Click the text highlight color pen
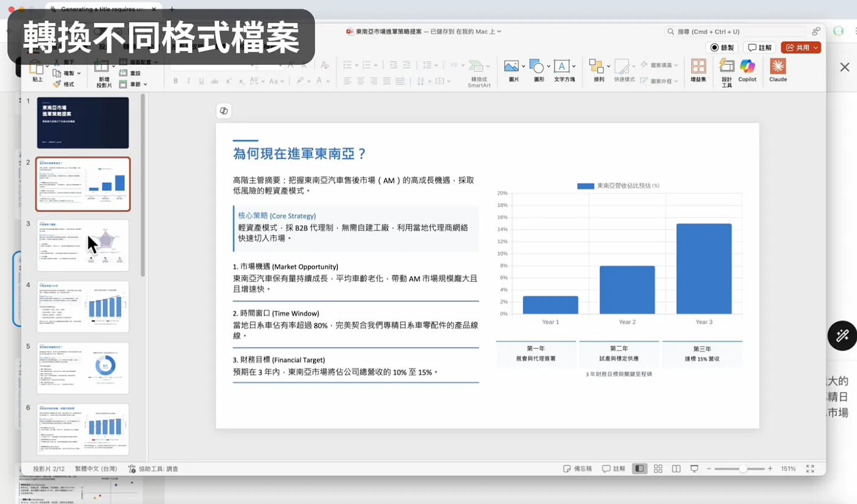 point(300,81)
